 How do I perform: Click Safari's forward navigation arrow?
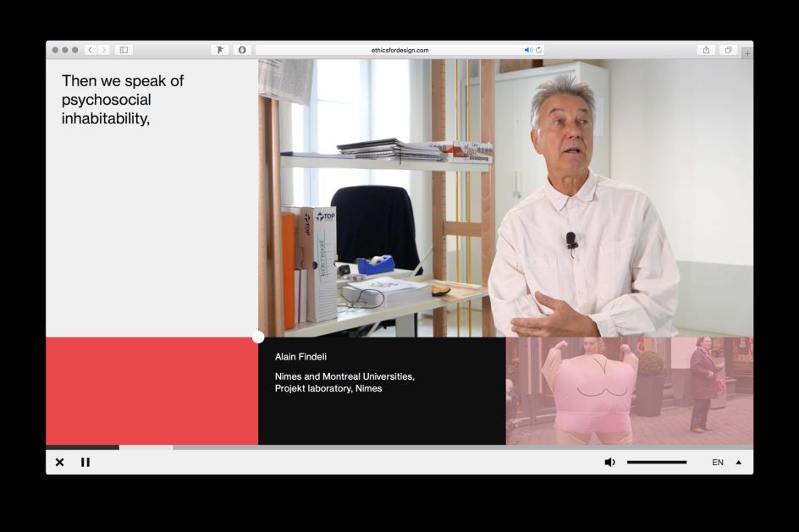point(104,50)
